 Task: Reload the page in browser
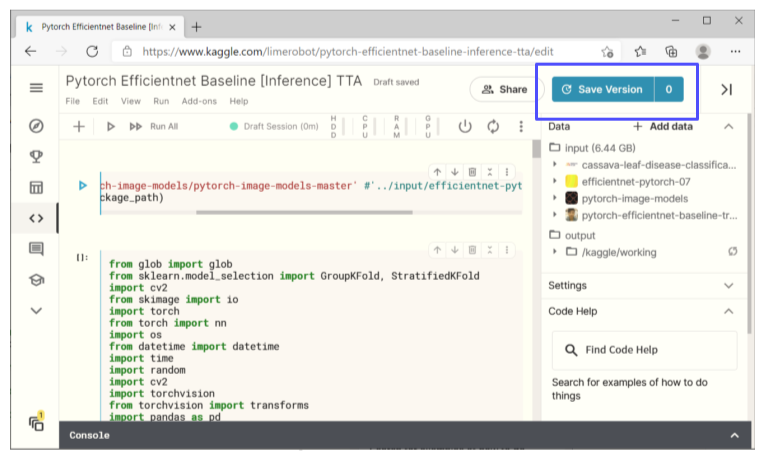[92, 51]
